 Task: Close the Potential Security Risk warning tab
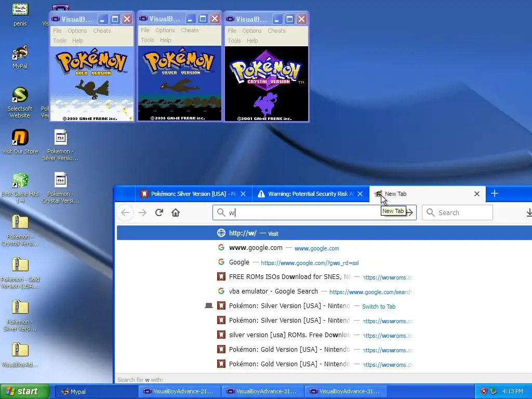point(360,194)
